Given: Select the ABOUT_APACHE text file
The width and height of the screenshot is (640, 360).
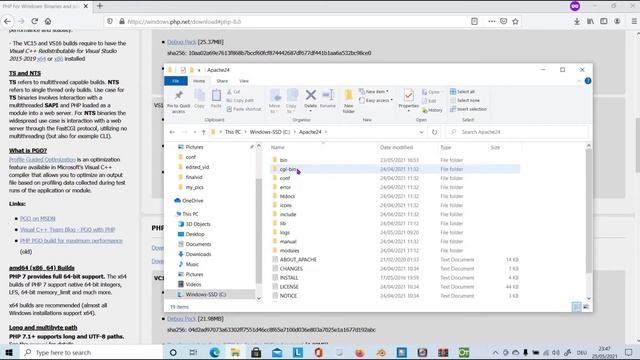Looking at the screenshot, I should (x=298, y=260).
